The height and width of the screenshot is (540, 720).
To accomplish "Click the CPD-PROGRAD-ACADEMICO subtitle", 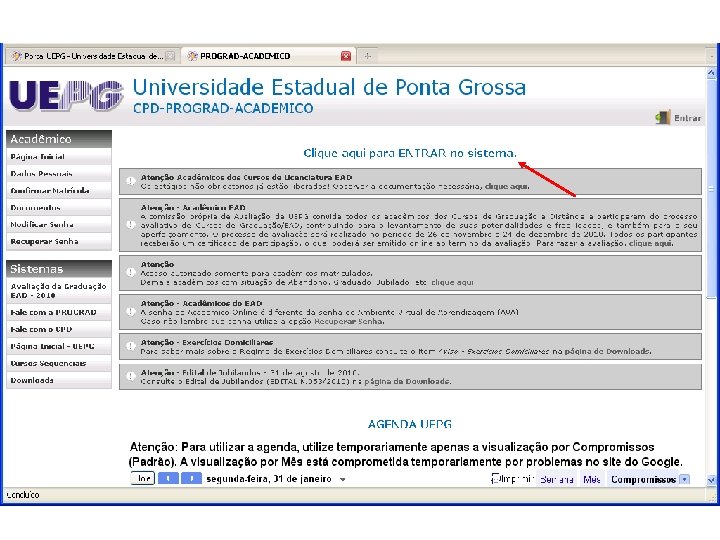I will click(223, 108).
